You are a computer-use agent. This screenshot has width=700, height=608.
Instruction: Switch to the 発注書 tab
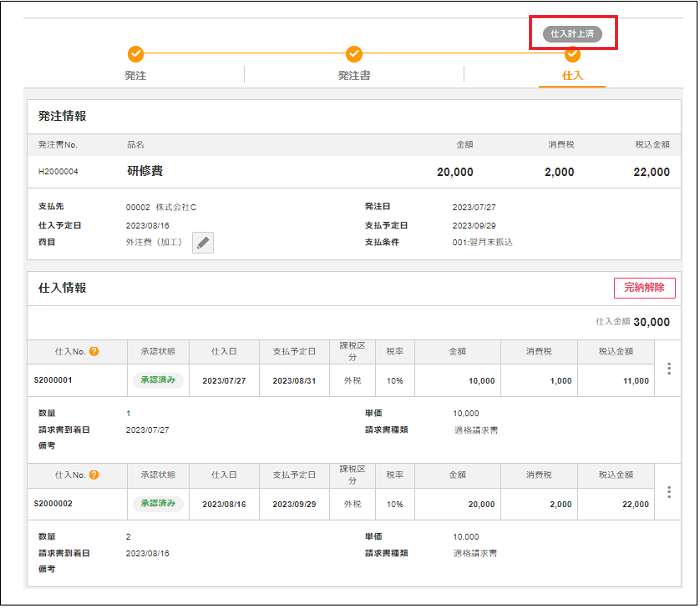point(354,75)
